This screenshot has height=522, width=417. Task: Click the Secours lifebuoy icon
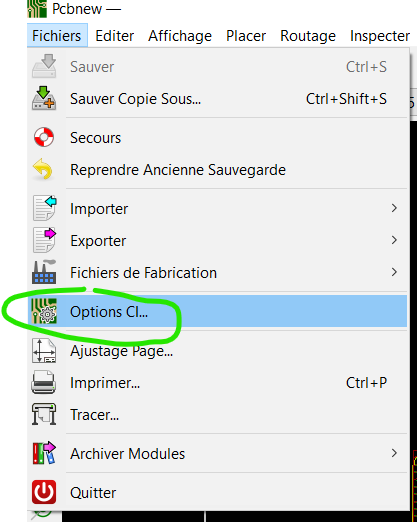coord(44,137)
